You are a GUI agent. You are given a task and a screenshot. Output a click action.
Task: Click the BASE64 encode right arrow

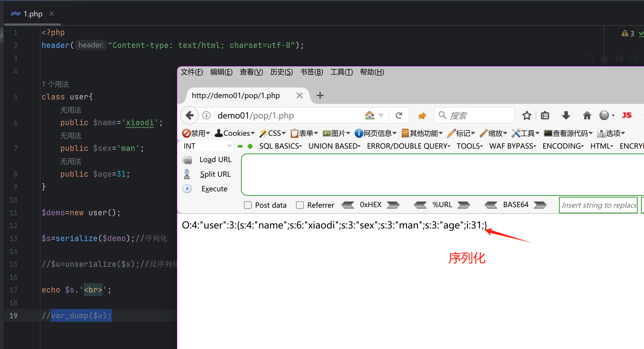coord(540,205)
